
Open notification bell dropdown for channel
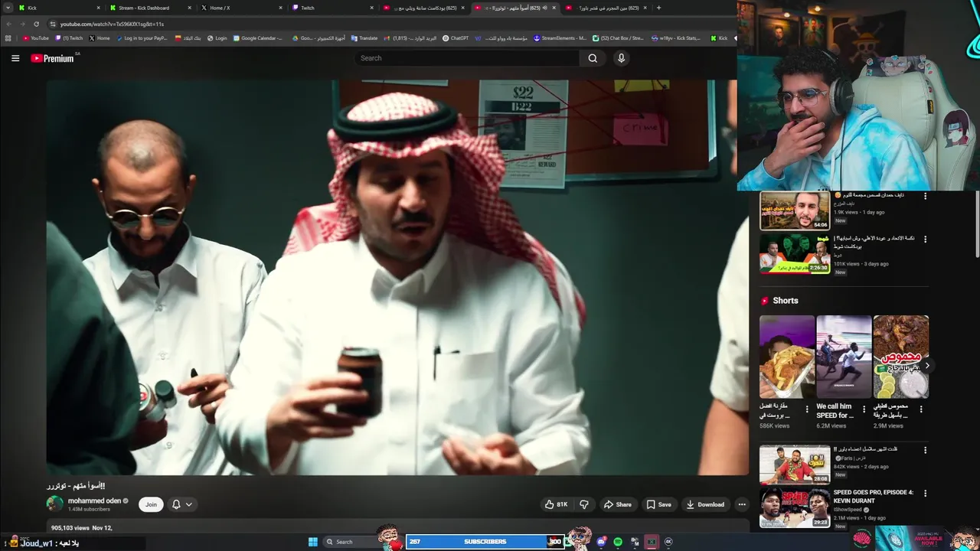click(181, 504)
